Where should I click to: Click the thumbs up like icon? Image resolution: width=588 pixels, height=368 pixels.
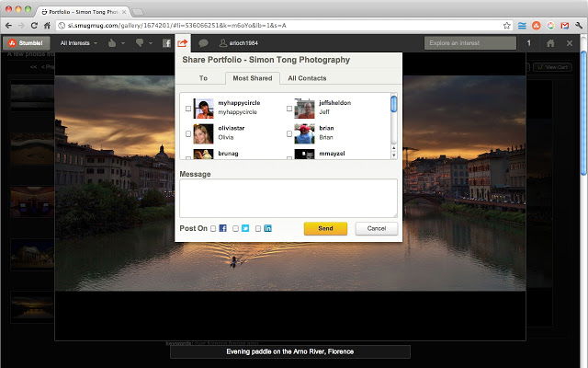112,43
